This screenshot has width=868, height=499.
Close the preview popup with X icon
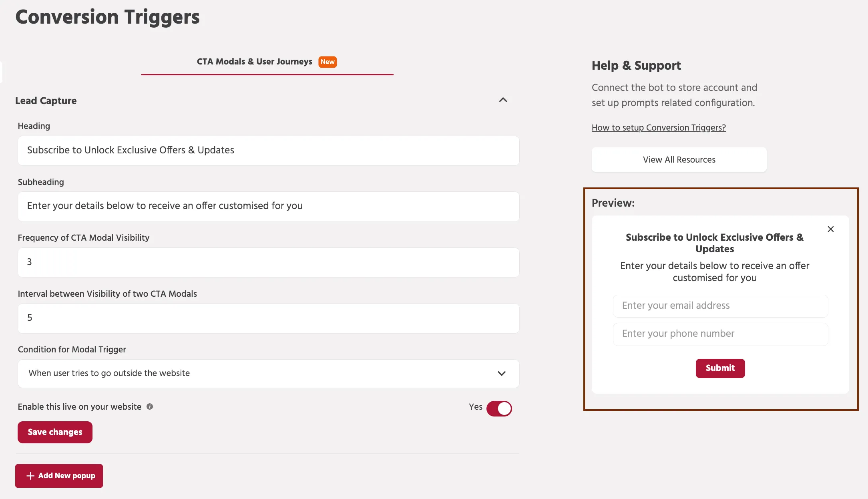[831, 229]
